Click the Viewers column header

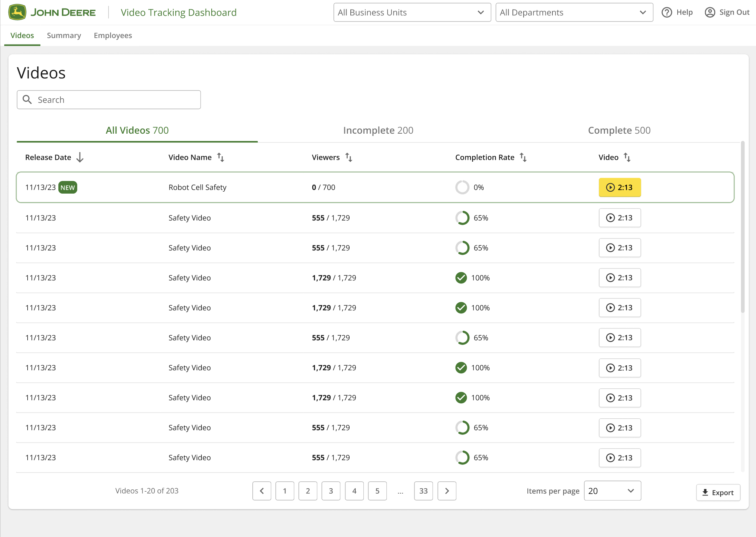click(326, 157)
